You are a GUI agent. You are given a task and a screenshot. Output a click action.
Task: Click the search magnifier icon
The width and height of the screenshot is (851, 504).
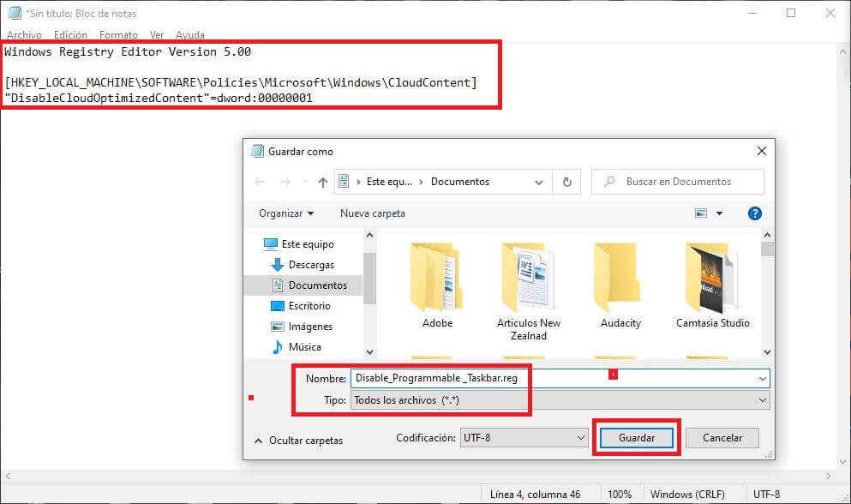click(609, 182)
